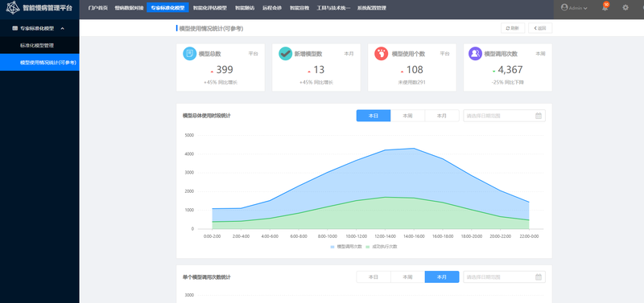The width and height of the screenshot is (644, 303).
Task: Click the 未使用数291 text
Action: 411,83
